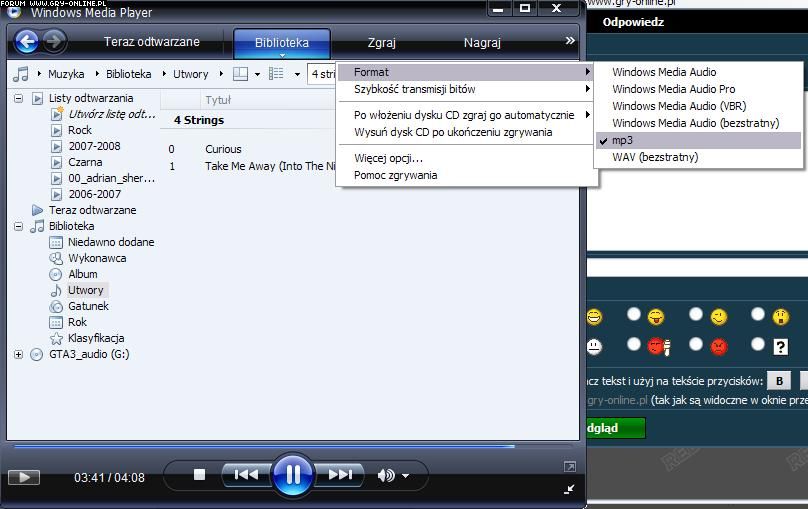
Task: Switch to compact mode via corner arrow icon
Action: (x=569, y=489)
